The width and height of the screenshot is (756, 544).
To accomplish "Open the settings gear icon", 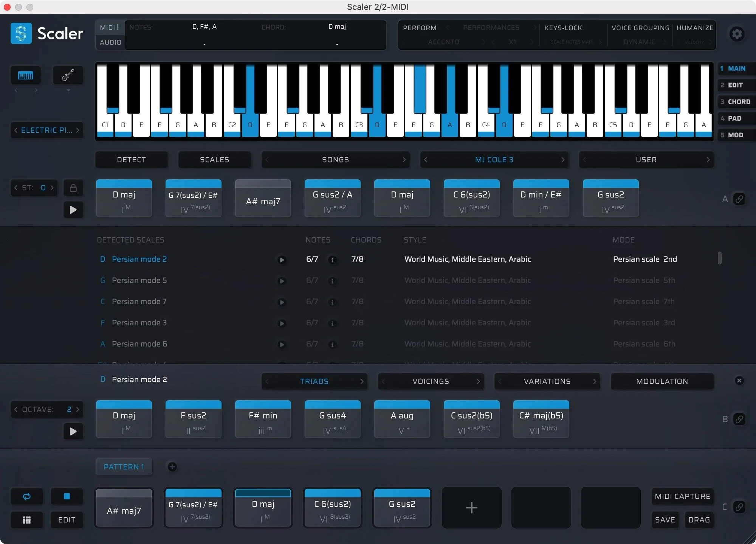I will click(737, 34).
